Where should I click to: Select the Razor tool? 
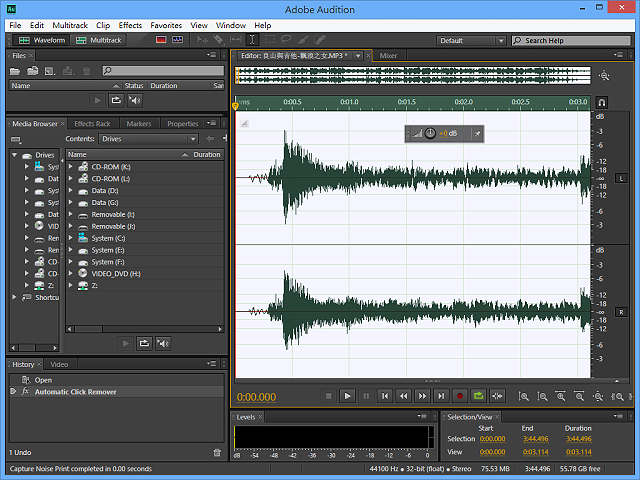click(x=219, y=40)
